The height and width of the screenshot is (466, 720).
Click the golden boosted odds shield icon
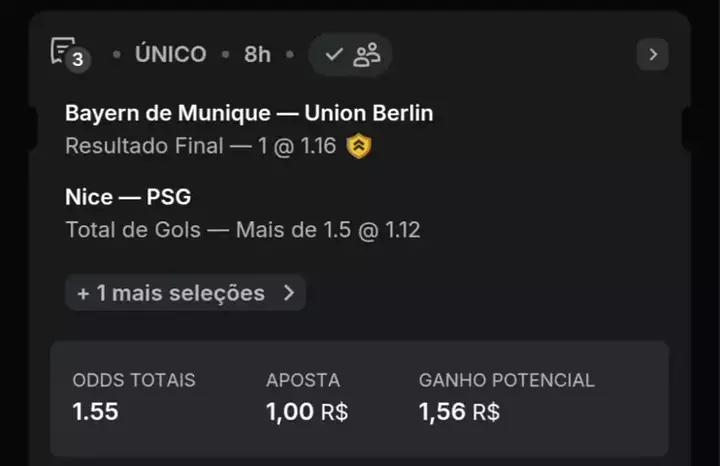coord(359,146)
